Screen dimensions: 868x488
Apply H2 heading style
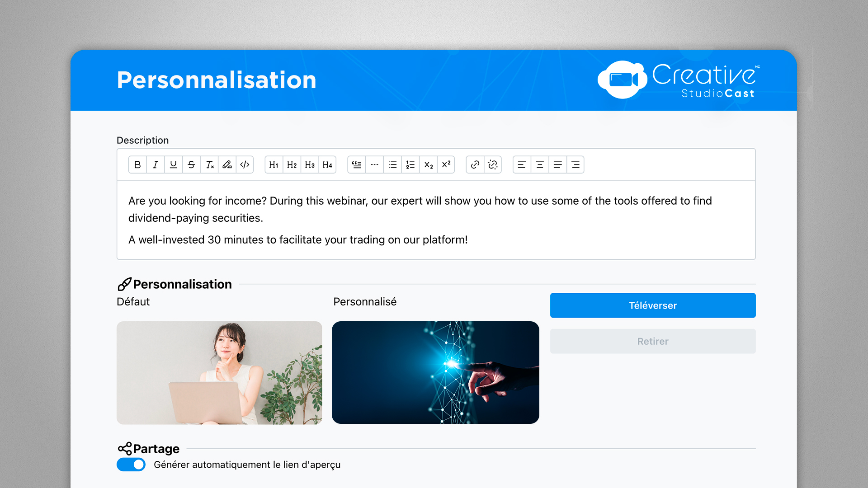click(x=292, y=165)
